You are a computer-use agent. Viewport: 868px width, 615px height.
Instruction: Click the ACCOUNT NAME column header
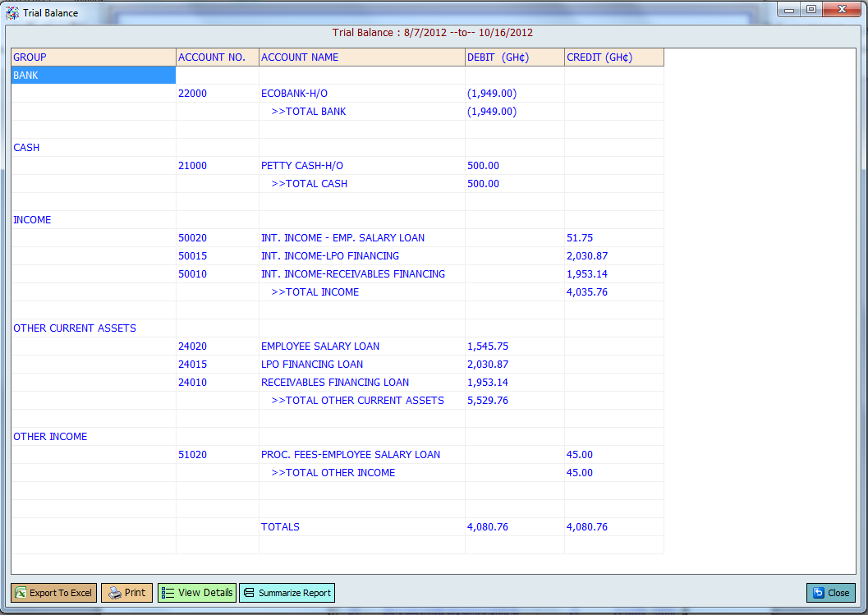coord(362,57)
